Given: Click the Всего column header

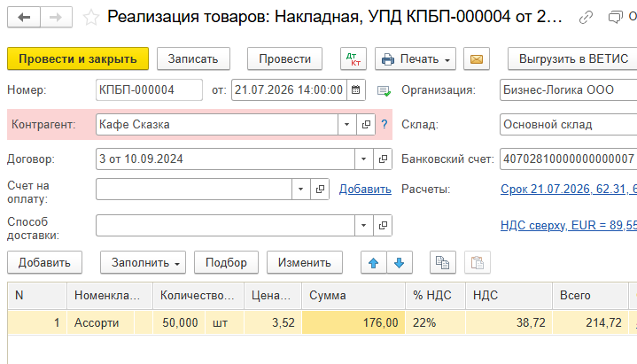Looking at the screenshot, I should 590,295.
